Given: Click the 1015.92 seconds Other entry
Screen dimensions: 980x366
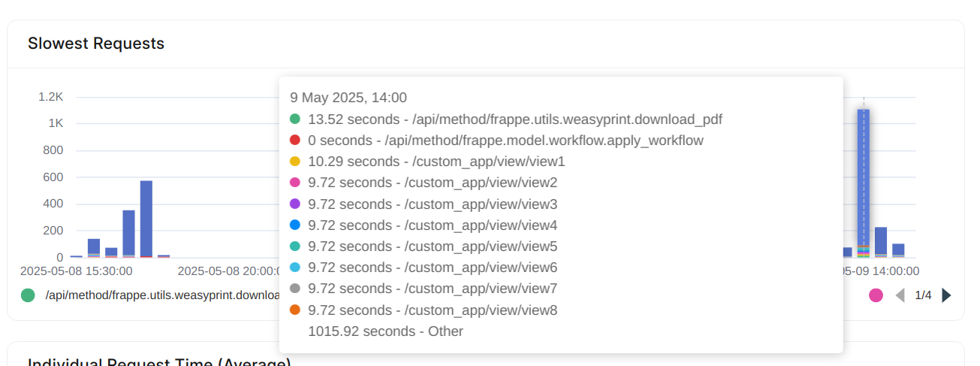Looking at the screenshot, I should pyautogui.click(x=385, y=331).
